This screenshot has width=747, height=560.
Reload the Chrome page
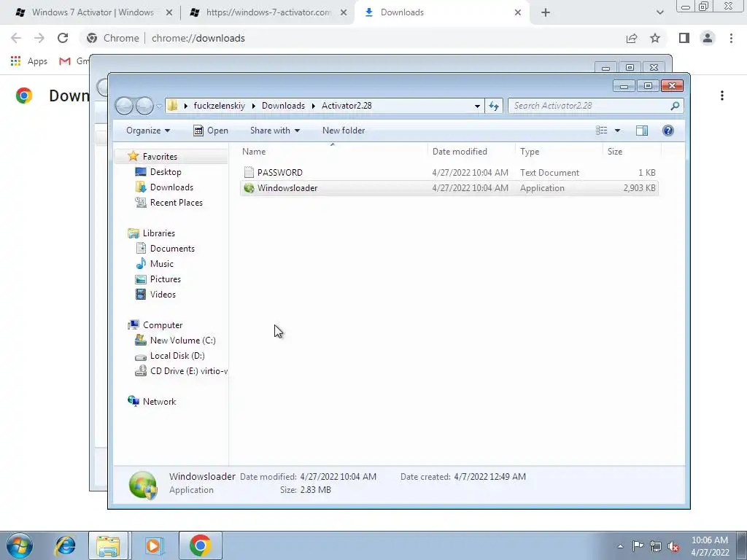63,38
